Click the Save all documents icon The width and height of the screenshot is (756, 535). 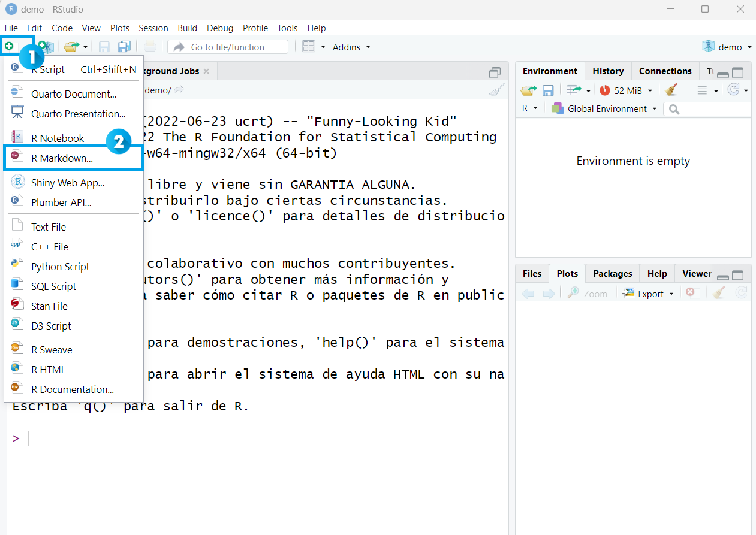[x=124, y=47]
